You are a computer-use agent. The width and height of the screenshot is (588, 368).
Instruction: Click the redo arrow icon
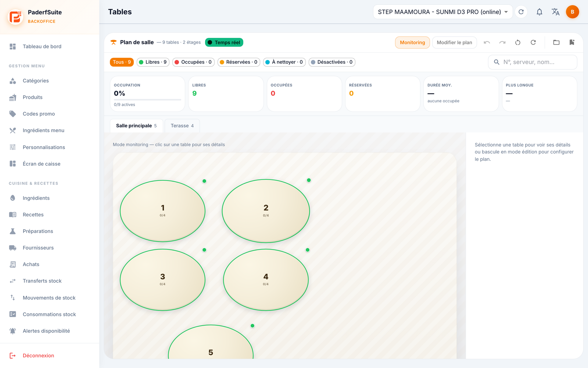(502, 42)
